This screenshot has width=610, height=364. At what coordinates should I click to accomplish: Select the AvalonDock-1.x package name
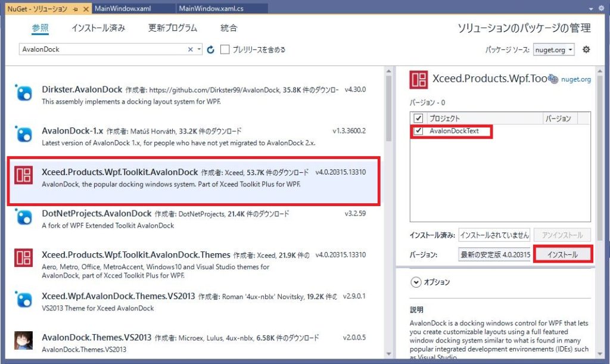tap(72, 130)
